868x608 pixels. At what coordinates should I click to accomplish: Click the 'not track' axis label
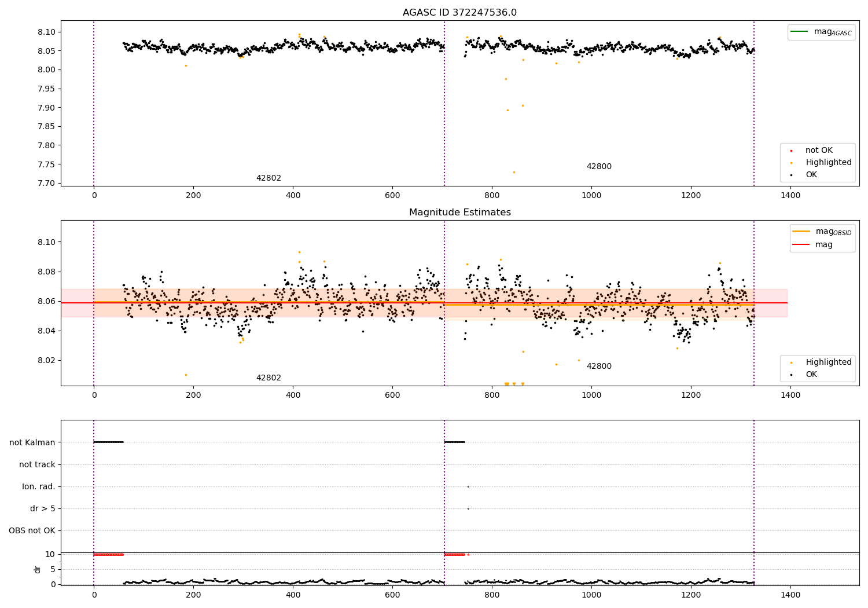[x=37, y=465]
